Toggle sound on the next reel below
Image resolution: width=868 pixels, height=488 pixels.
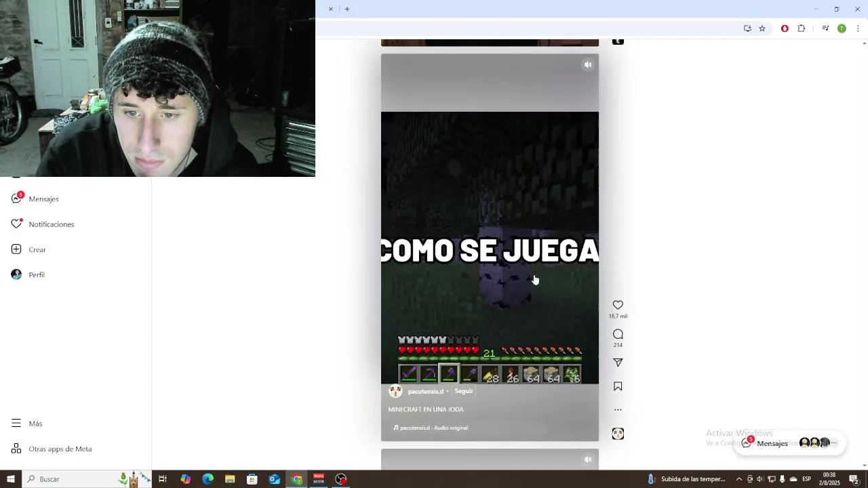coord(588,460)
